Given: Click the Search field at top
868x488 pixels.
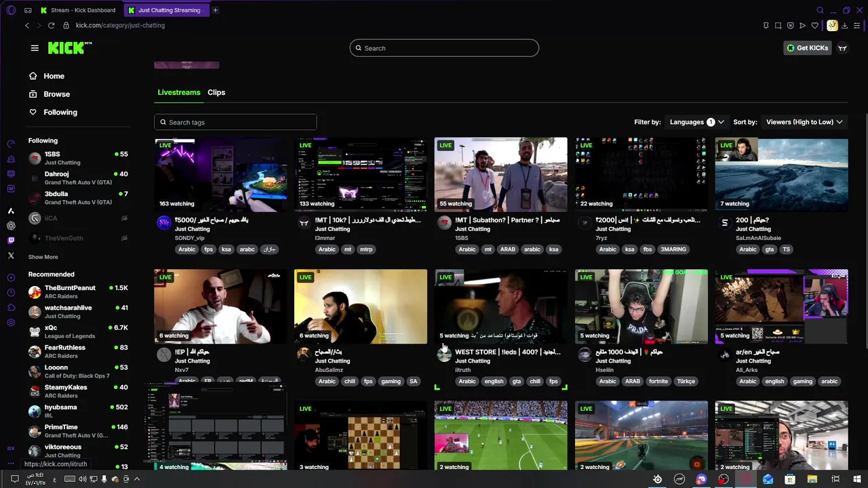Looking at the screenshot, I should [444, 48].
